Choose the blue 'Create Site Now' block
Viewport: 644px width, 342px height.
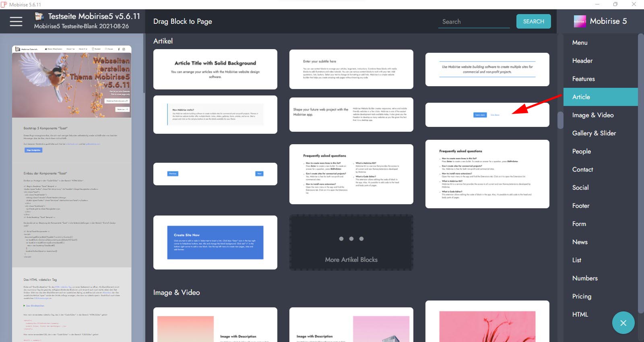(x=215, y=243)
